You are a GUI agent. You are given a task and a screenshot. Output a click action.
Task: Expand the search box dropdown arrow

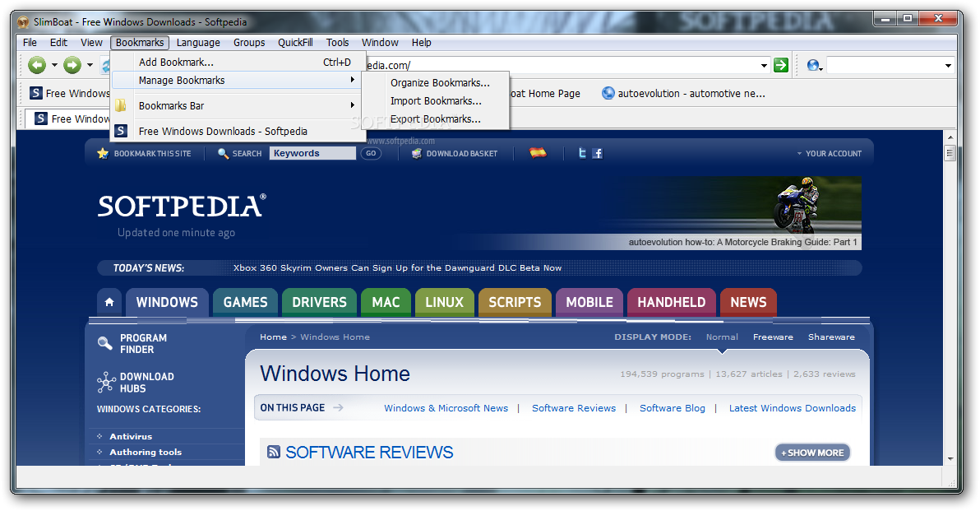[x=948, y=66]
